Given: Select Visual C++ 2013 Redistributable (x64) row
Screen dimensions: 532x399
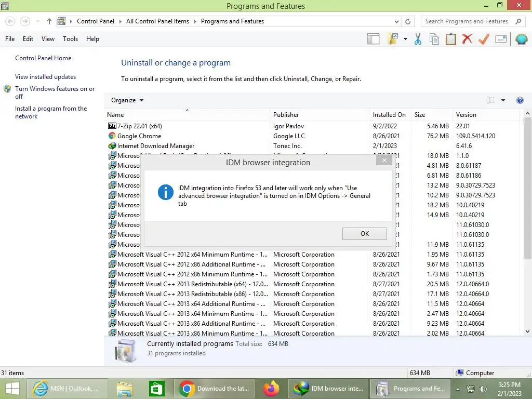Looking at the screenshot, I should tap(312, 284).
